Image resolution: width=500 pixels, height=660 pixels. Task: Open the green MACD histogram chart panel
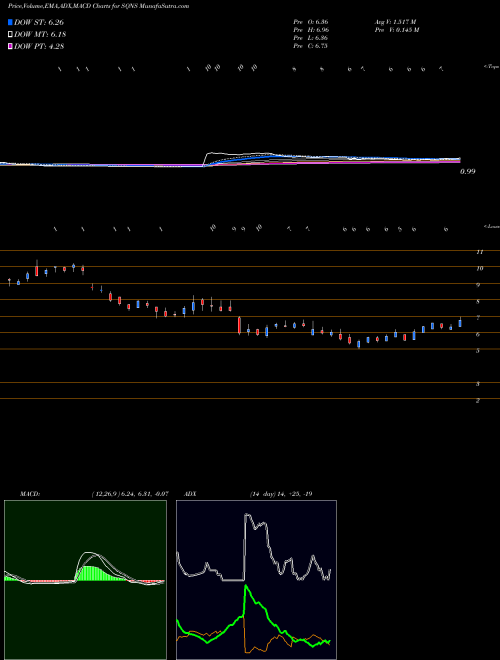pos(85,580)
